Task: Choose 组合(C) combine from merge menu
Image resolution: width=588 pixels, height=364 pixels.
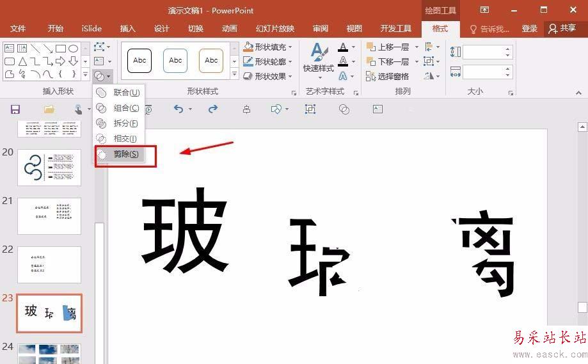Action: tap(118, 108)
